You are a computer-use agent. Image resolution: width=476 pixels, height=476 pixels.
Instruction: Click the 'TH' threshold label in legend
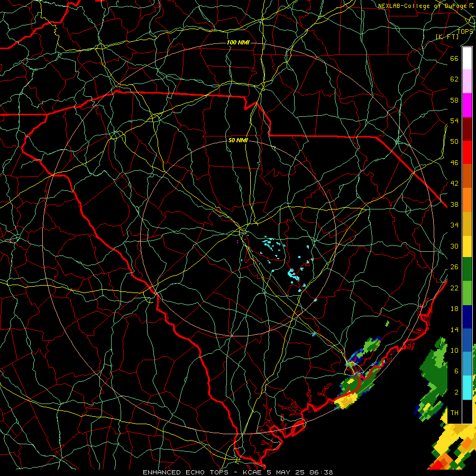[x=454, y=413]
